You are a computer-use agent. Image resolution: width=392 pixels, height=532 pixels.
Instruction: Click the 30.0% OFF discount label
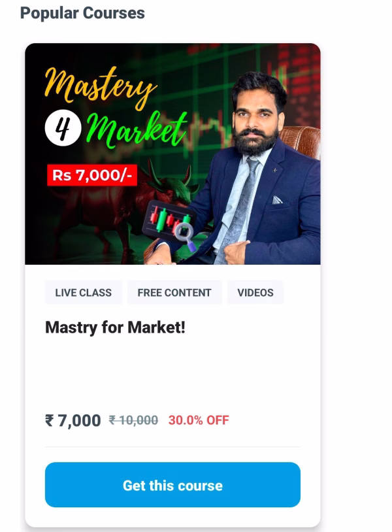pos(199,420)
